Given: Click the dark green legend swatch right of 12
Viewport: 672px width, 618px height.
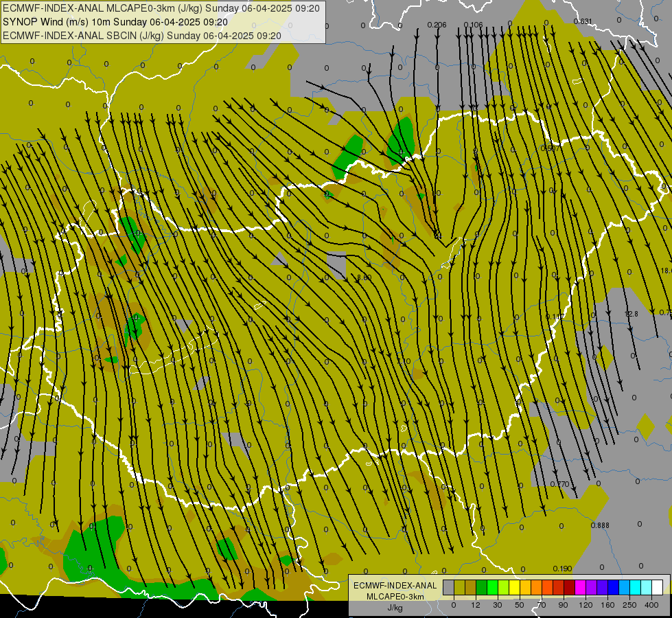Looking at the screenshot, I should [x=481, y=588].
